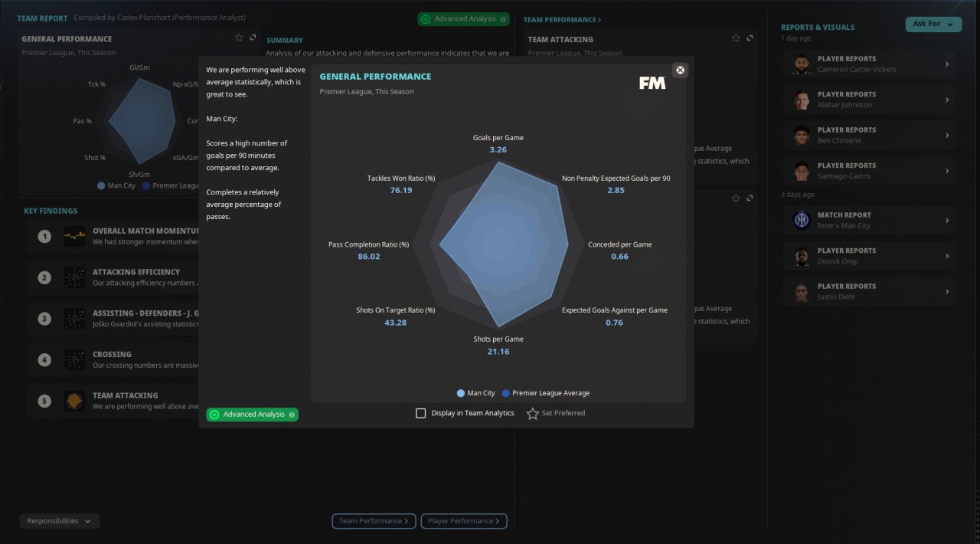Click Shots On Target Ratio value 43.28

396,323
